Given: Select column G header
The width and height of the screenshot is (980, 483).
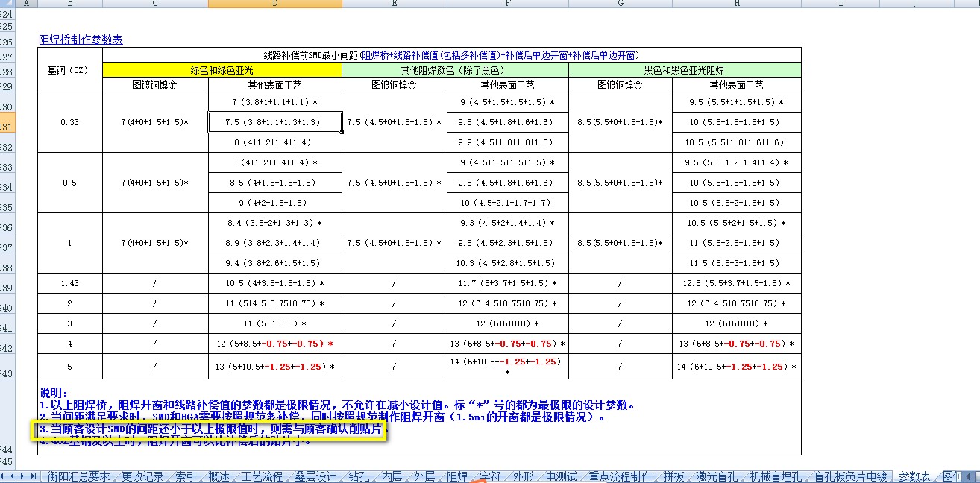Looking at the screenshot, I should [x=621, y=4].
